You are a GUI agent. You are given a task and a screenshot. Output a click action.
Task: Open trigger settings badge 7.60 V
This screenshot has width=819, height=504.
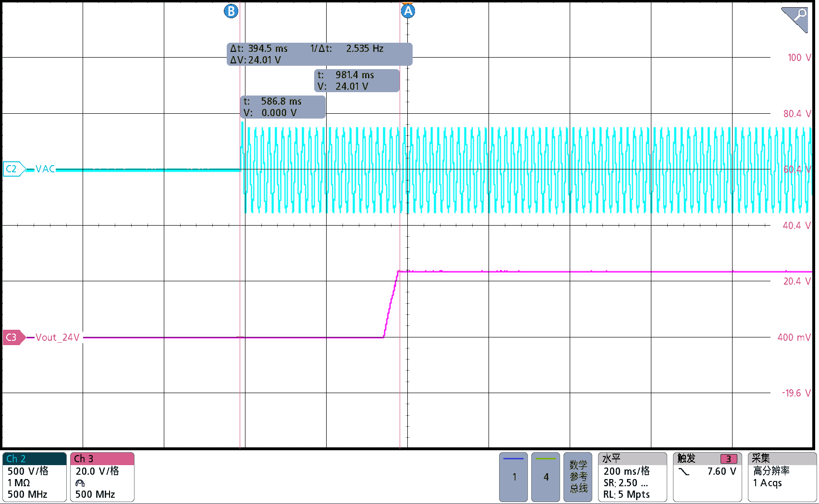point(707,477)
